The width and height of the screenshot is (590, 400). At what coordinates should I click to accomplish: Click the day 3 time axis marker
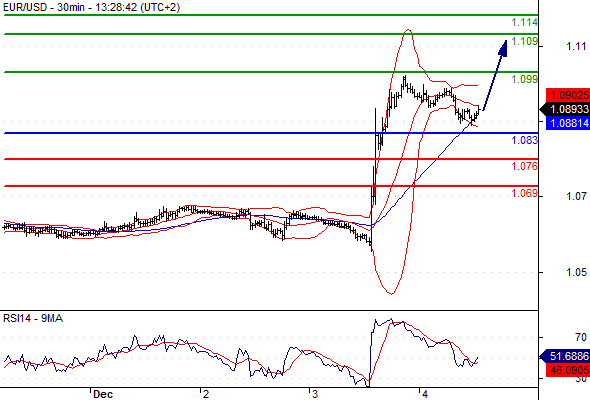(315, 394)
